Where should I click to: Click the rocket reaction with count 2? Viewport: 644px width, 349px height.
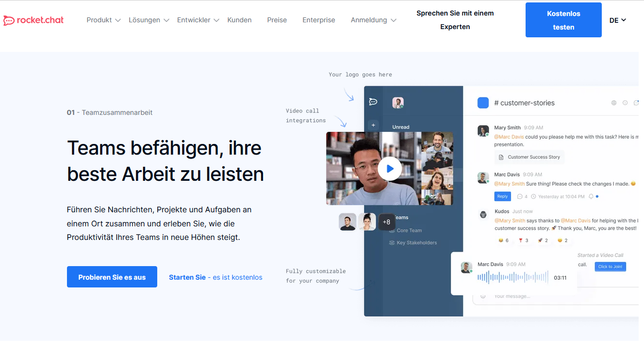coord(543,240)
